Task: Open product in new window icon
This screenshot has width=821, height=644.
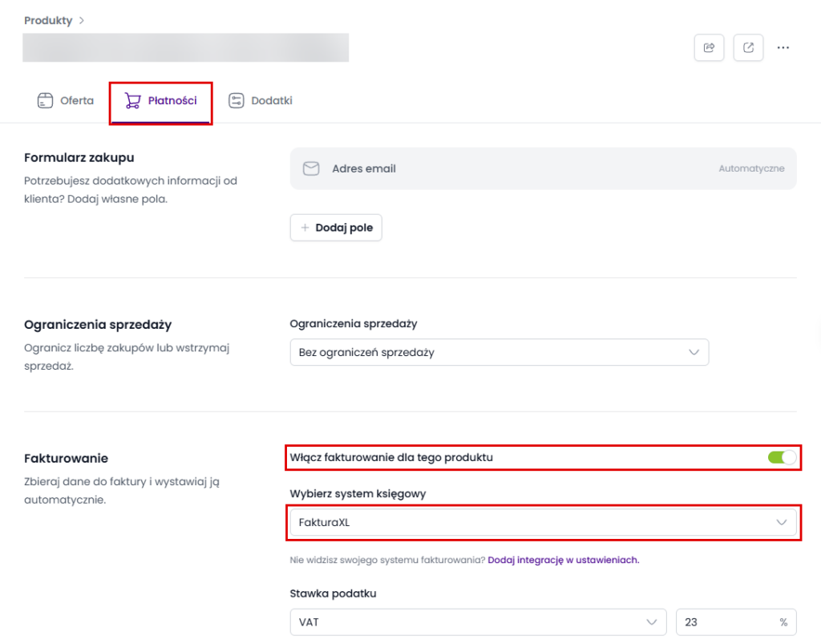Action: click(x=748, y=47)
